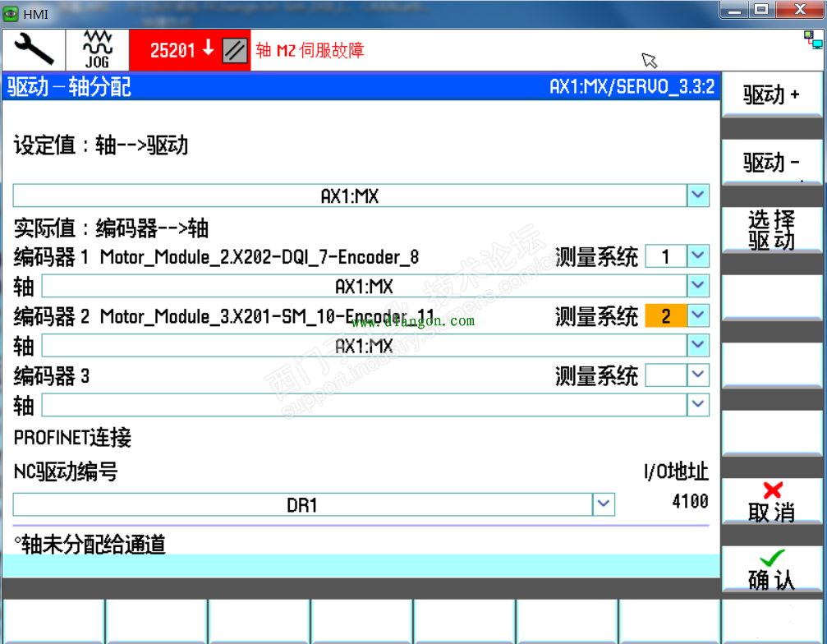Screen dimensions: 827x644
Task: Open the NC驱动编号 DR1 dropdown
Action: click(602, 504)
